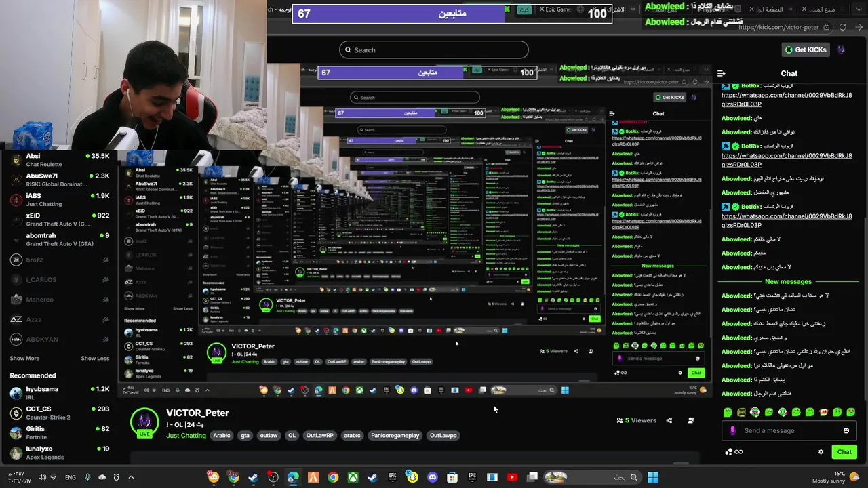
Task: Open Xbox app on taskbar
Action: [x=353, y=477]
